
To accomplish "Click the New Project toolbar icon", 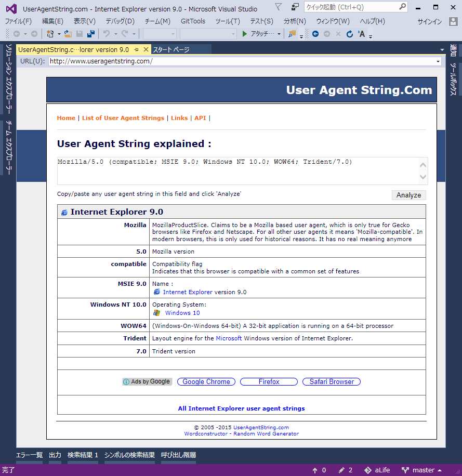I will [50, 34].
